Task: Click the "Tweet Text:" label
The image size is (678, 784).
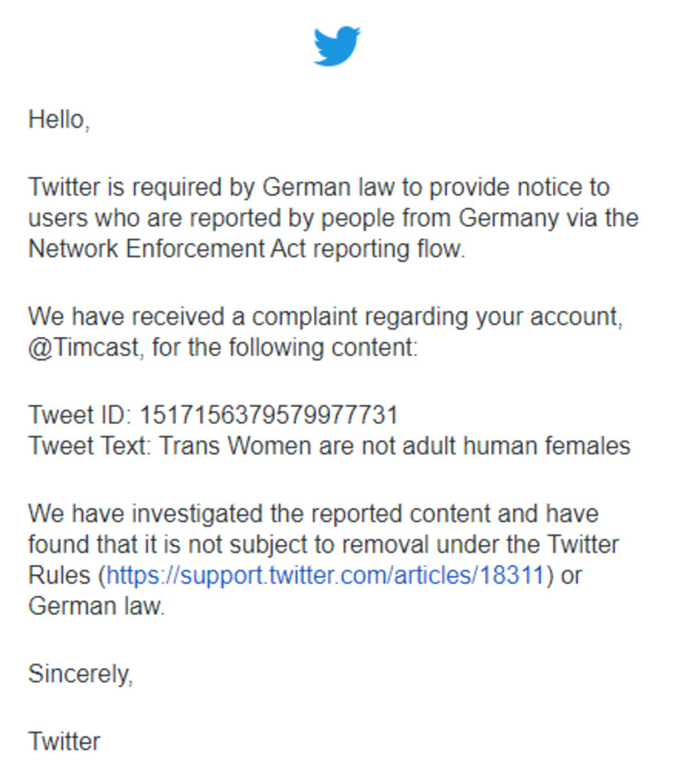Action: click(x=90, y=446)
